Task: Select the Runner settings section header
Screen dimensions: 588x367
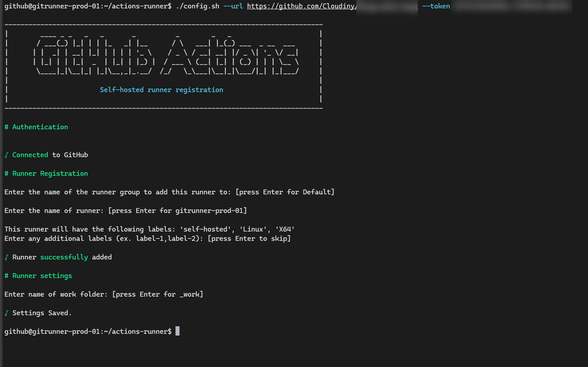Action: (38, 275)
